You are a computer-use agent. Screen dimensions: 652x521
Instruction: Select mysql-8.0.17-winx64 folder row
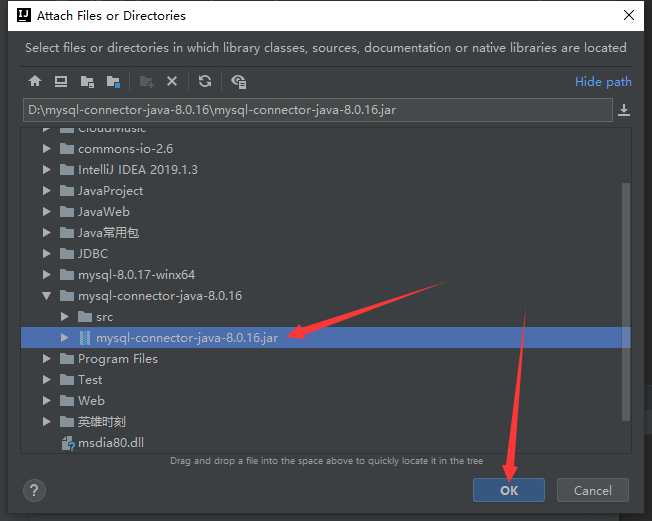pos(326,274)
